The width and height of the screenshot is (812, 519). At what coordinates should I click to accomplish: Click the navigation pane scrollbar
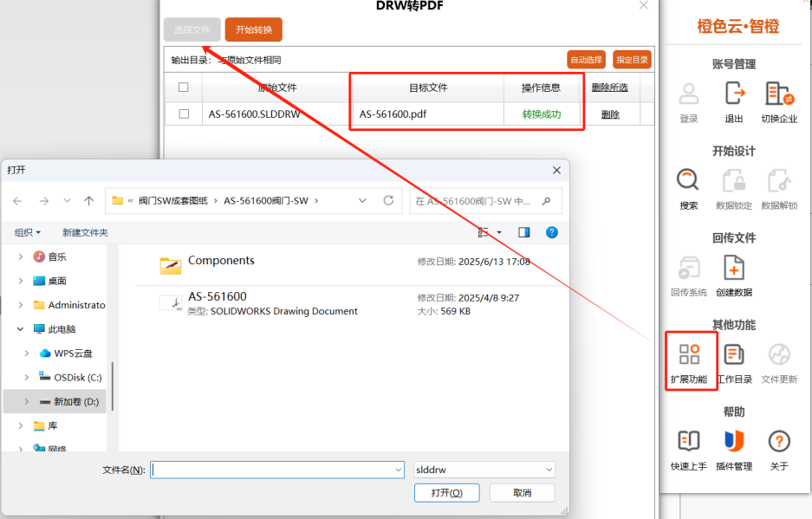[x=113, y=386]
